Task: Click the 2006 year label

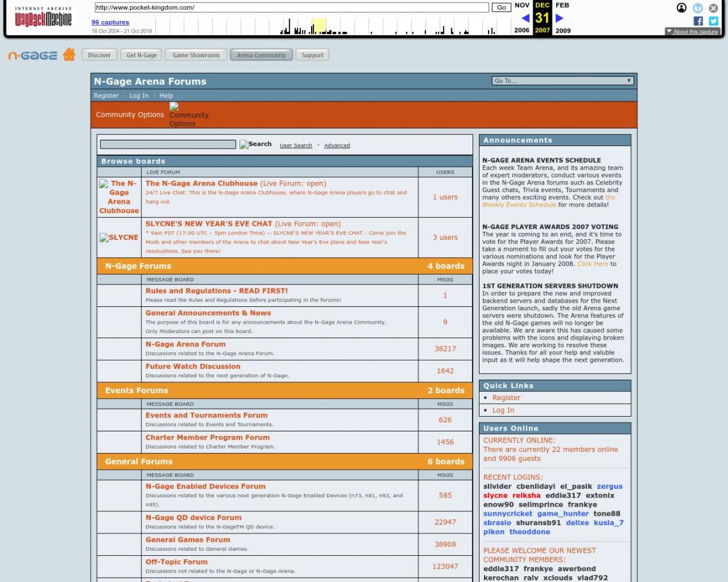Action: click(522, 30)
